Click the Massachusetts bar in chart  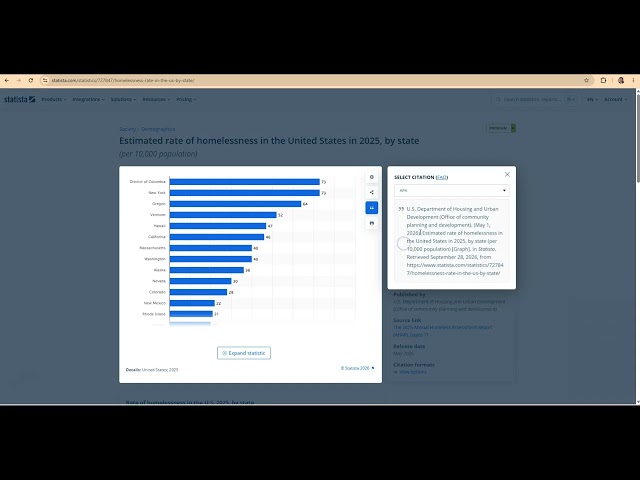(x=211, y=248)
